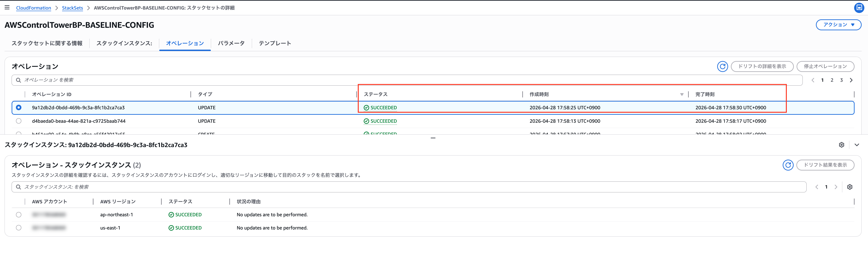
Task: Switch to スタックセットに関する情報 tab
Action: [47, 43]
